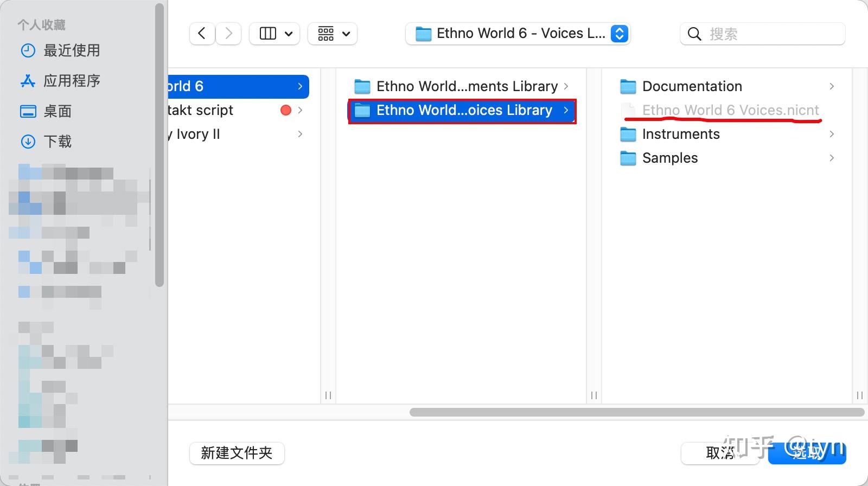The width and height of the screenshot is (868, 486).
Task: Click the folder icon in the path popup
Action: pos(423,34)
